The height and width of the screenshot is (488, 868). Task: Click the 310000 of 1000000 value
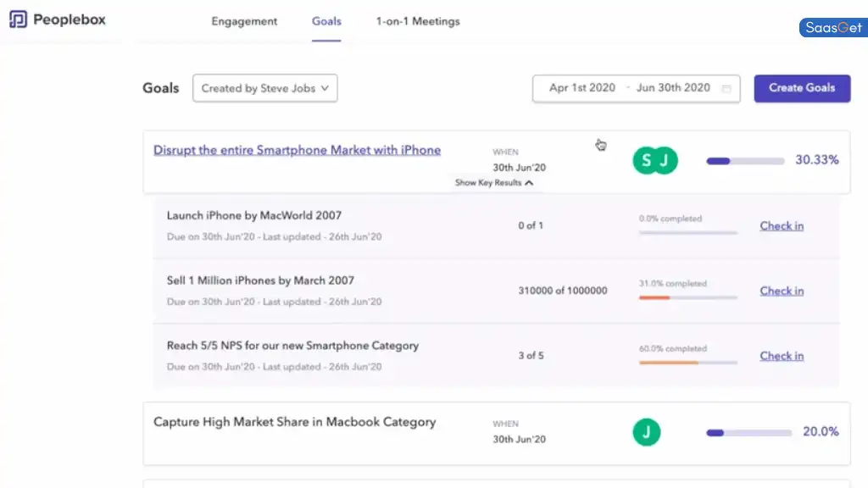[x=563, y=291]
